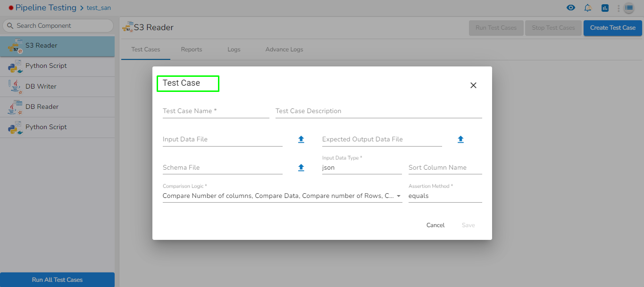This screenshot has height=287, width=644.
Task: Click the eye icon in top bar
Action: pos(571,8)
